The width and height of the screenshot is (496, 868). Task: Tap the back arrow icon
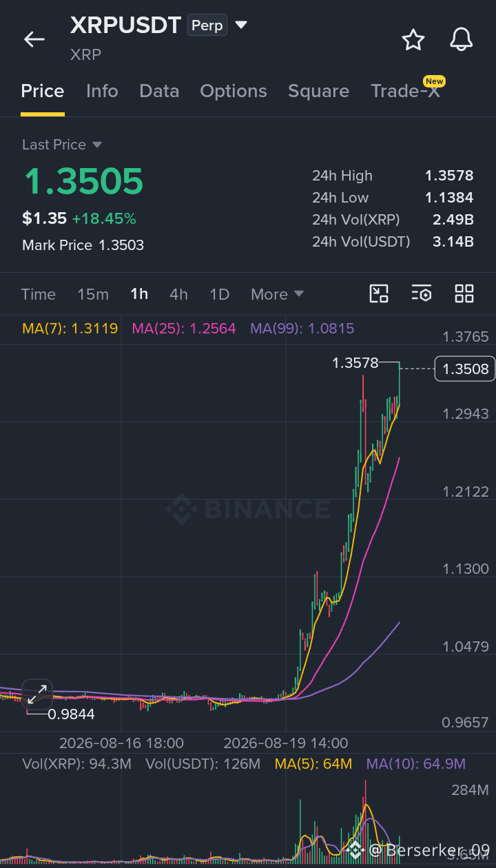(x=34, y=39)
